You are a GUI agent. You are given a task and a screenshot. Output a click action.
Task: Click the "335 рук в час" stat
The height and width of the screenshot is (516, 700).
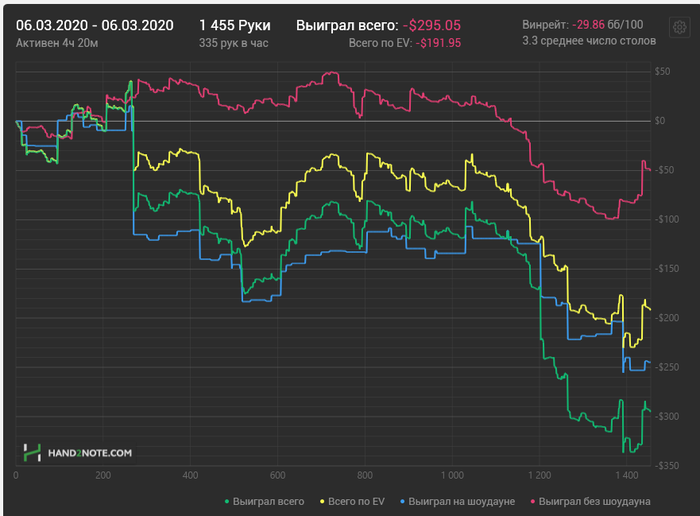click(x=234, y=43)
